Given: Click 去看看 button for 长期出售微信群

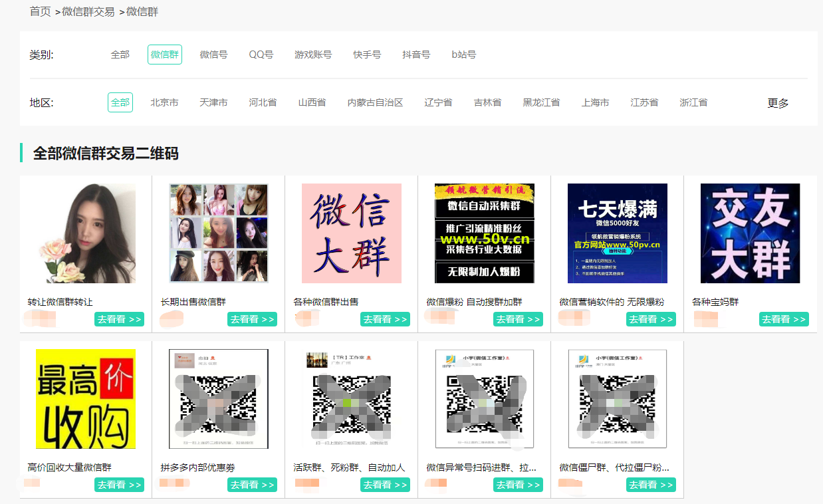Looking at the screenshot, I should tap(253, 319).
